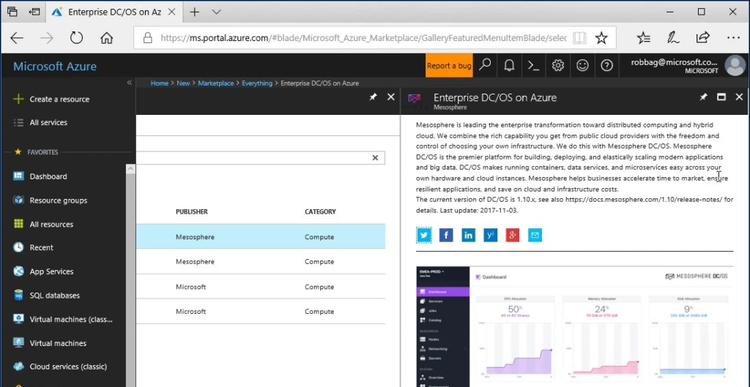Click Everything breadcrumb link

257,83
